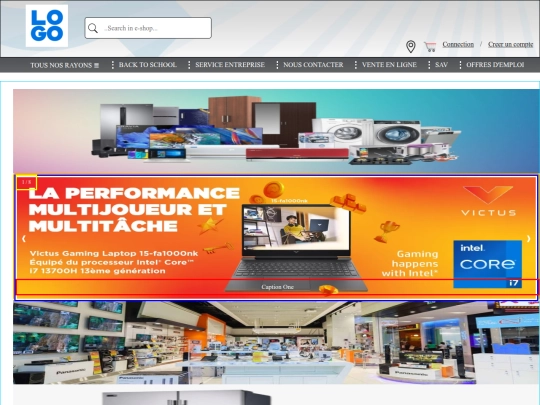Open the Victus gaming laptop slide
Screen dimensions: 540x405
pos(276,238)
